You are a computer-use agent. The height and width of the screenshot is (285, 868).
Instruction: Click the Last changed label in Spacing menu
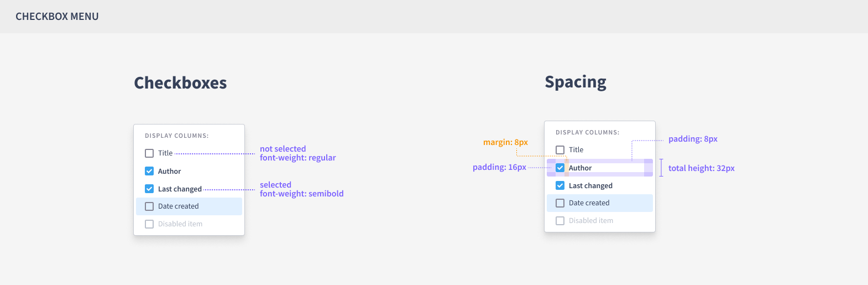click(x=590, y=186)
